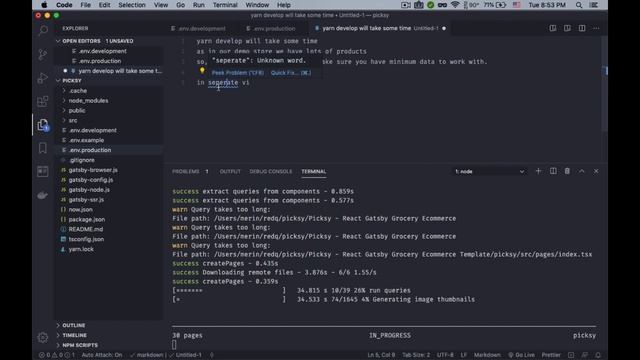Open the Extensions view
The height and width of the screenshot is (360, 640).
coord(43,101)
